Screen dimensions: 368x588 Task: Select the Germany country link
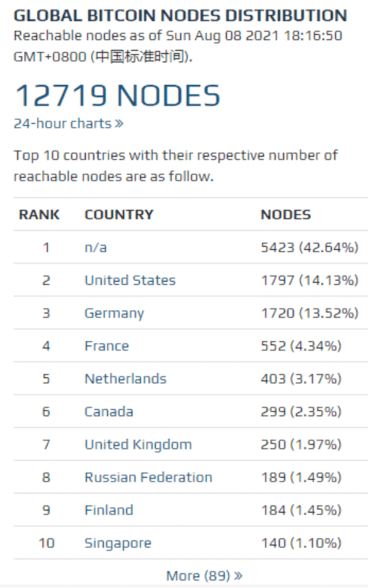tap(114, 314)
